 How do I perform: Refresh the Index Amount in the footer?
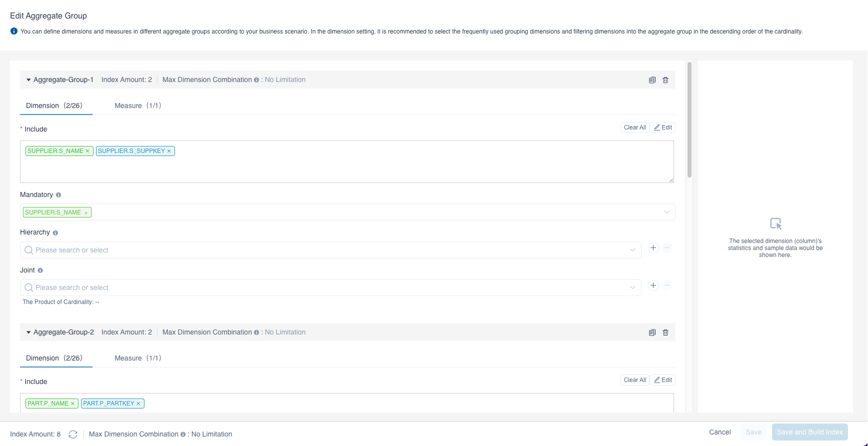73,434
